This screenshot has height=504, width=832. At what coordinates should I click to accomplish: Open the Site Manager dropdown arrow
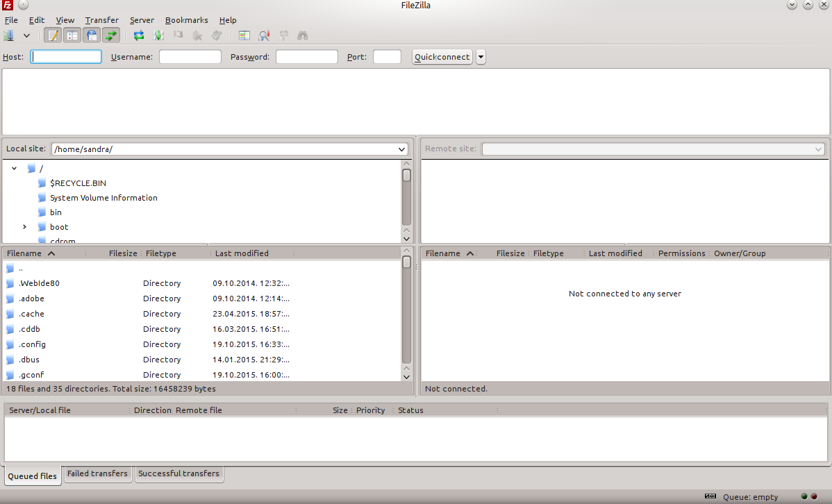tap(26, 35)
